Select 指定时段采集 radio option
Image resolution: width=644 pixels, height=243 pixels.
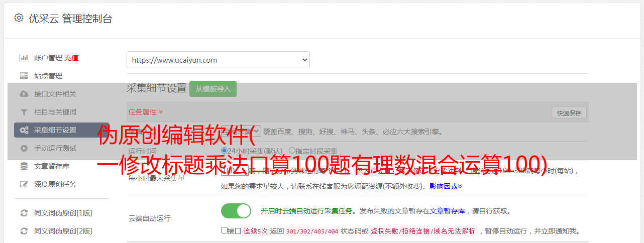click(292, 151)
